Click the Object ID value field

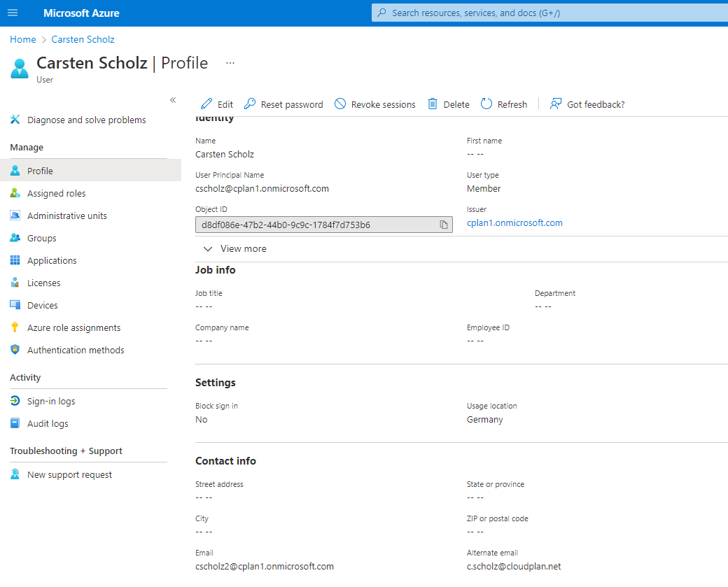point(323,225)
